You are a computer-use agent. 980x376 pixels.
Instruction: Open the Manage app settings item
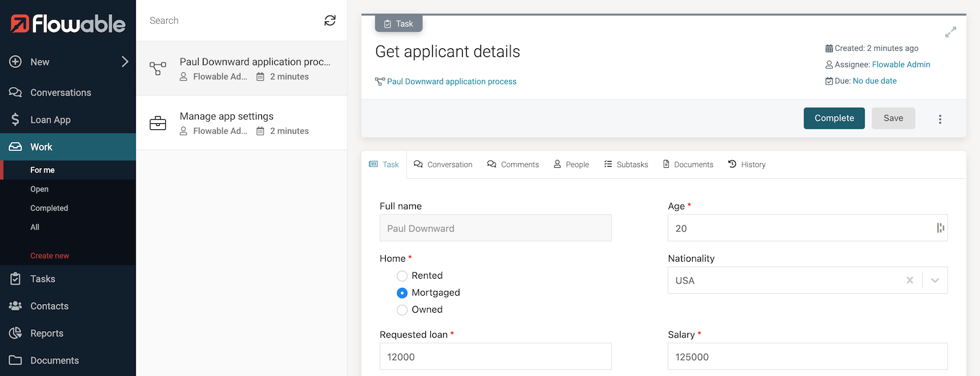coord(242,123)
